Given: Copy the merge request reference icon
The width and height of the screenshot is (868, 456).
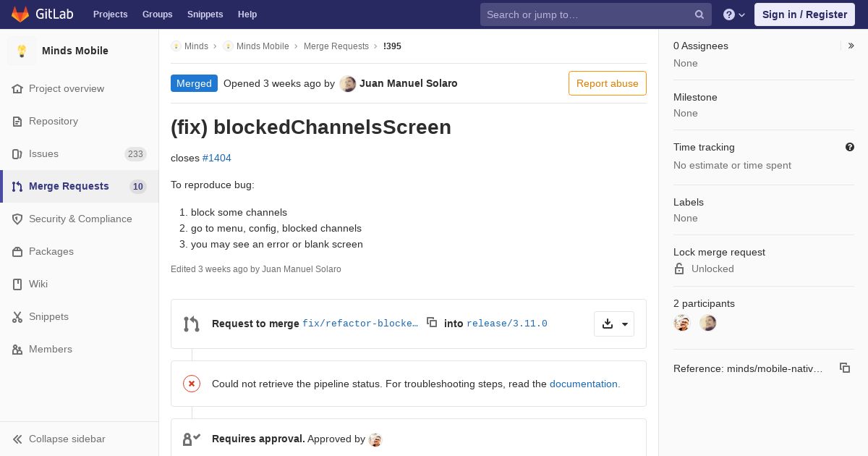Looking at the screenshot, I should tap(844, 368).
